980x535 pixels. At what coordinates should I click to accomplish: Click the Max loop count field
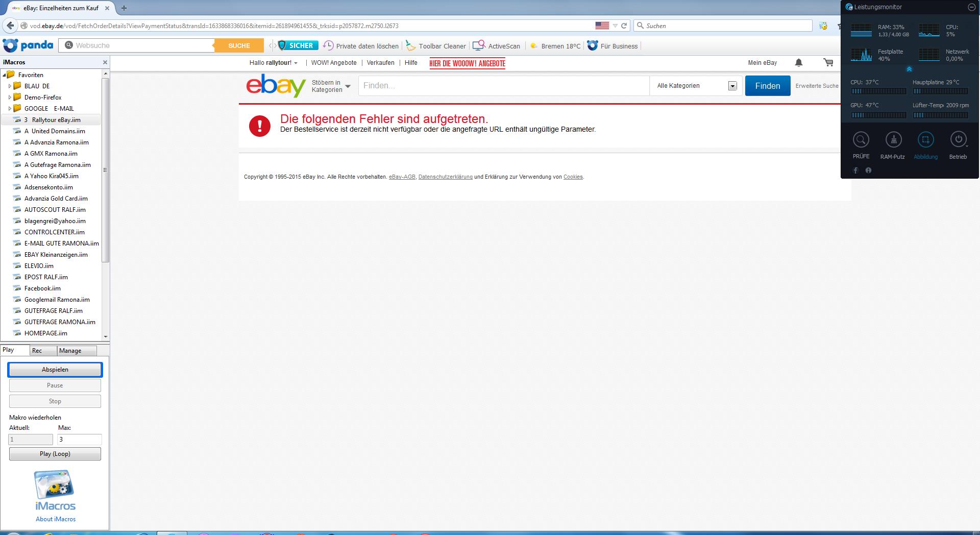pyautogui.click(x=79, y=440)
